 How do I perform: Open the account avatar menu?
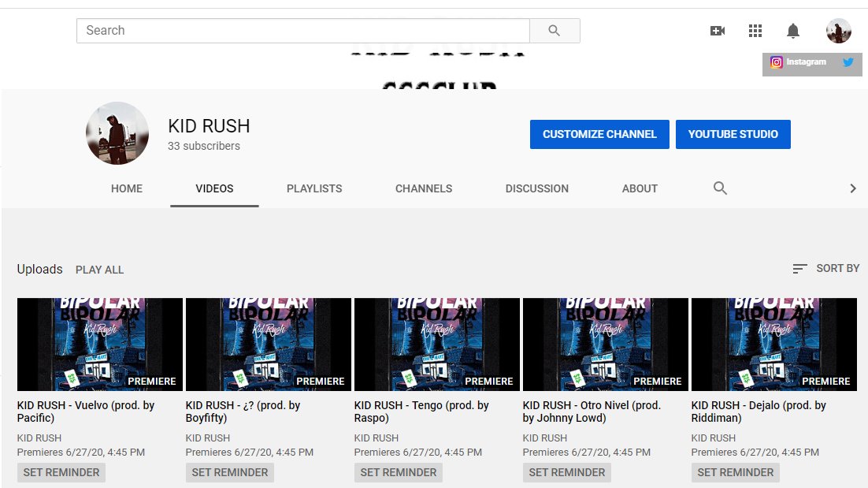click(x=838, y=31)
